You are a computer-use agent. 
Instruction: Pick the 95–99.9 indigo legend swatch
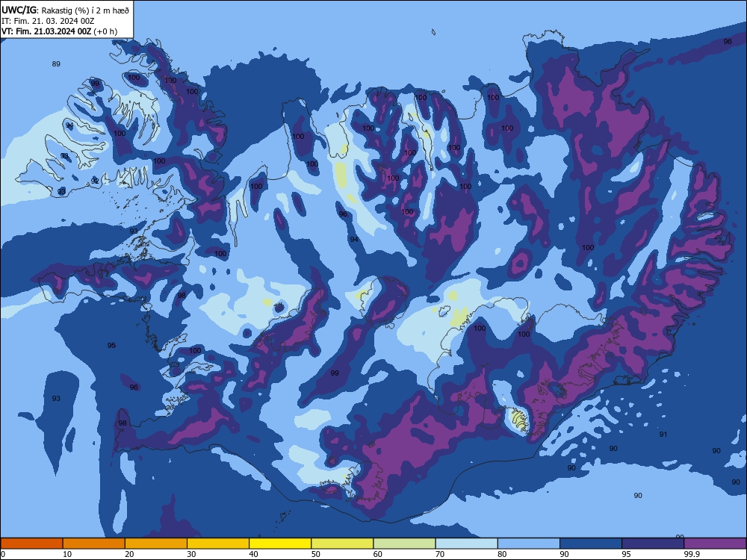pyautogui.click(x=653, y=544)
